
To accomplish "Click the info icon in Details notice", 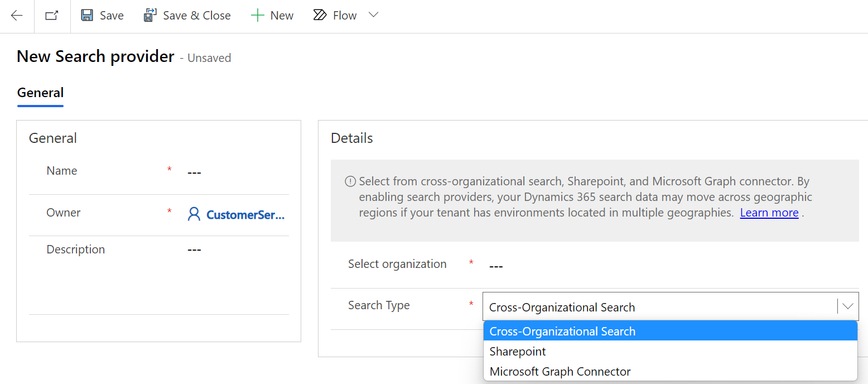I will [x=350, y=181].
